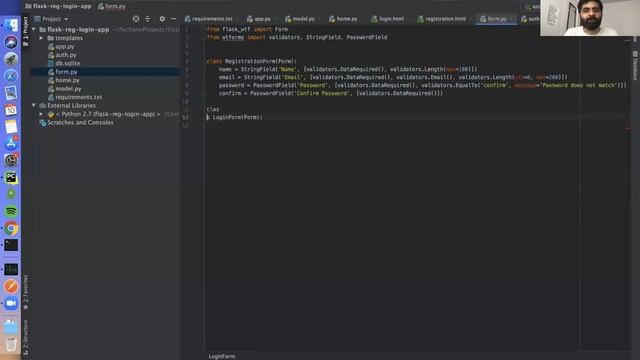Screen dimensions: 640x360
Task: Click form.py breadcrumb in navigation bar
Action: pos(112,6)
